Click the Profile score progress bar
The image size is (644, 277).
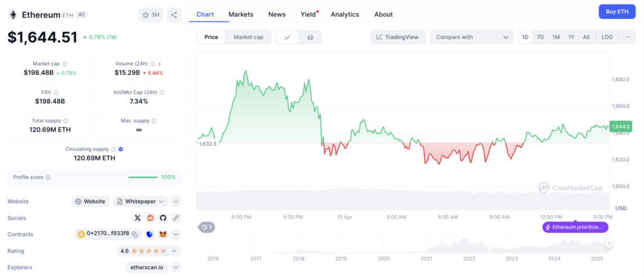(143, 177)
